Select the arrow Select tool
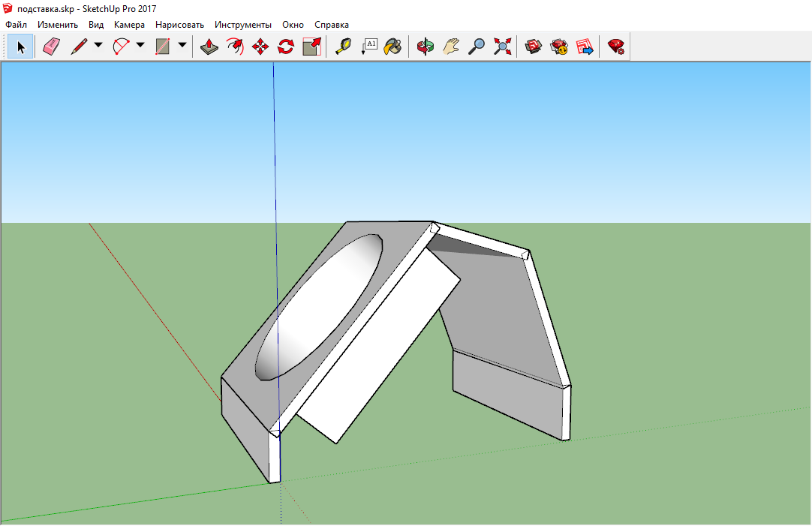 tap(20, 47)
